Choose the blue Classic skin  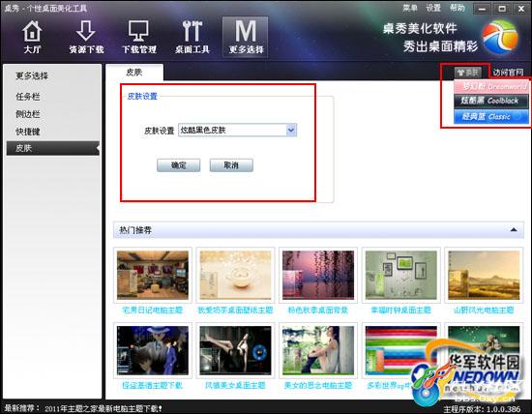click(491, 116)
